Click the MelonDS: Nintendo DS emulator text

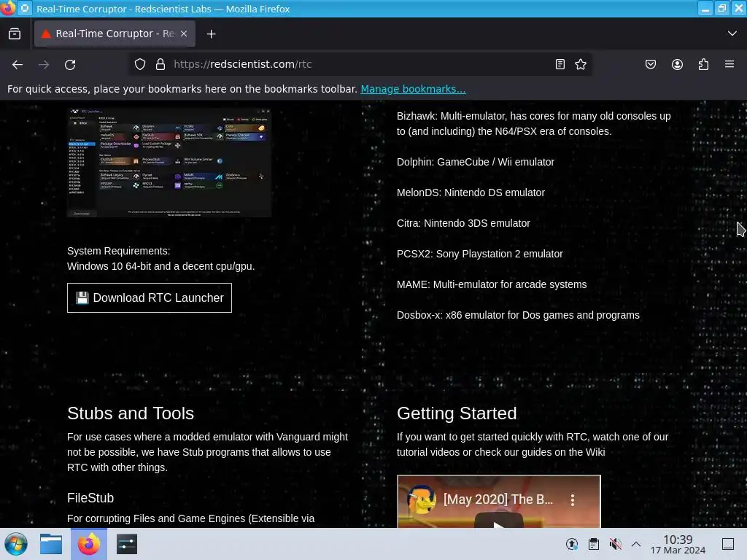coord(471,192)
